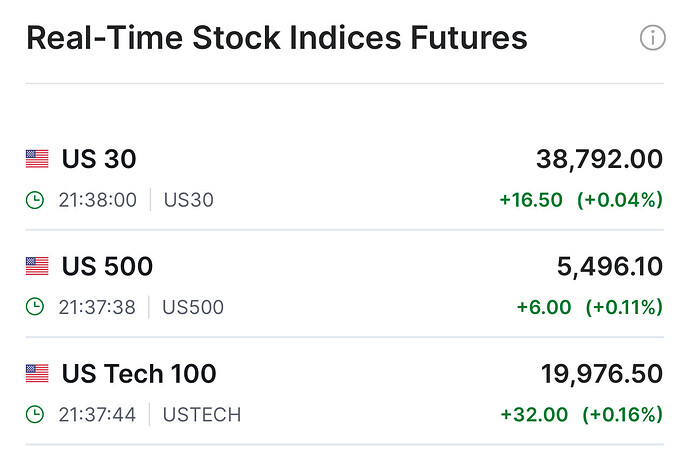This screenshot has width=690, height=452.
Task: Click the +16.50 (+0.04%) change value
Action: click(x=581, y=200)
